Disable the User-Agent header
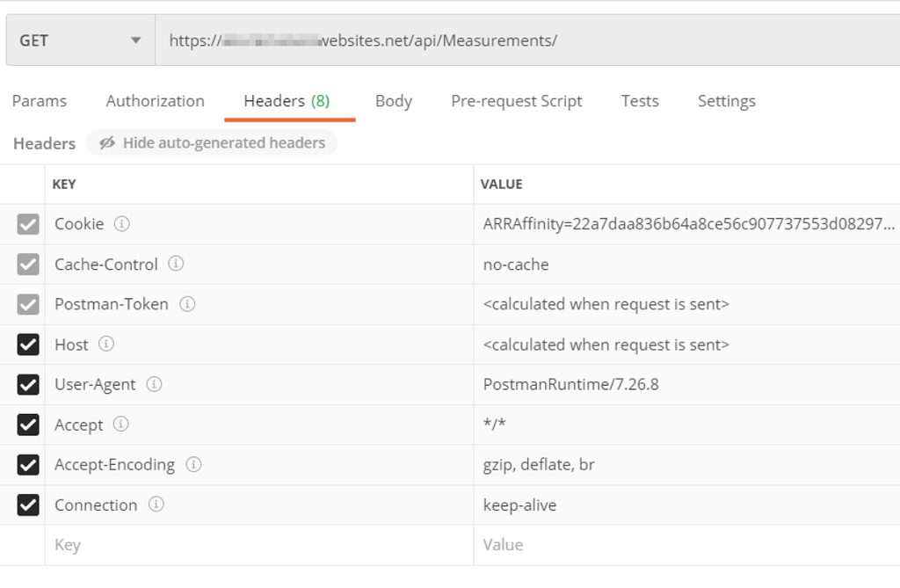Image resolution: width=900 pixels, height=588 pixels. click(27, 385)
